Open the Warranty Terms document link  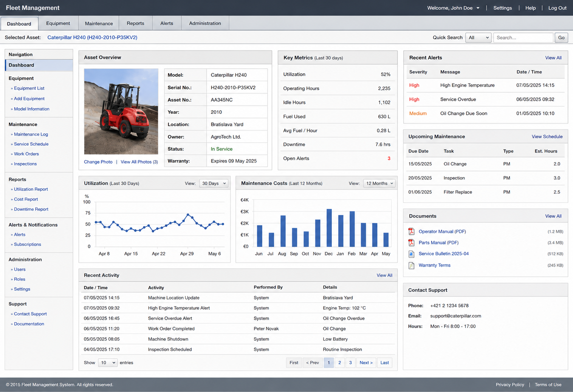(x=435, y=265)
